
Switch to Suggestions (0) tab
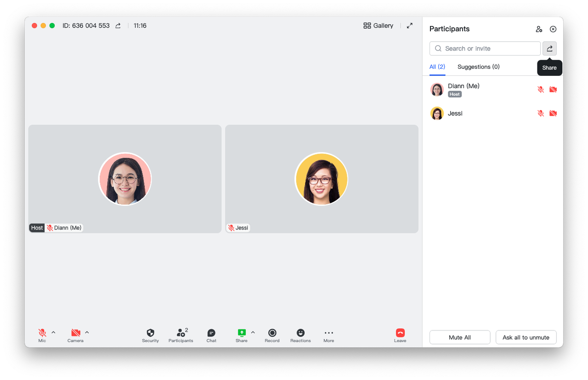[x=478, y=67]
